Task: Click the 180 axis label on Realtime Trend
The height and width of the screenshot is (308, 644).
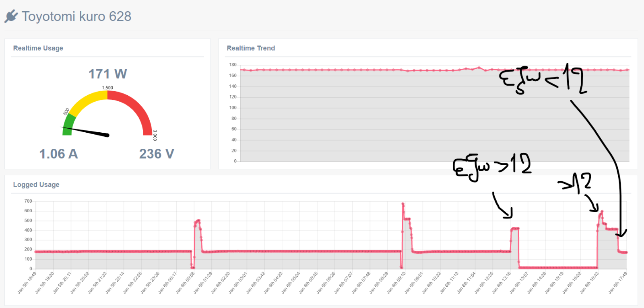Action: click(x=233, y=65)
